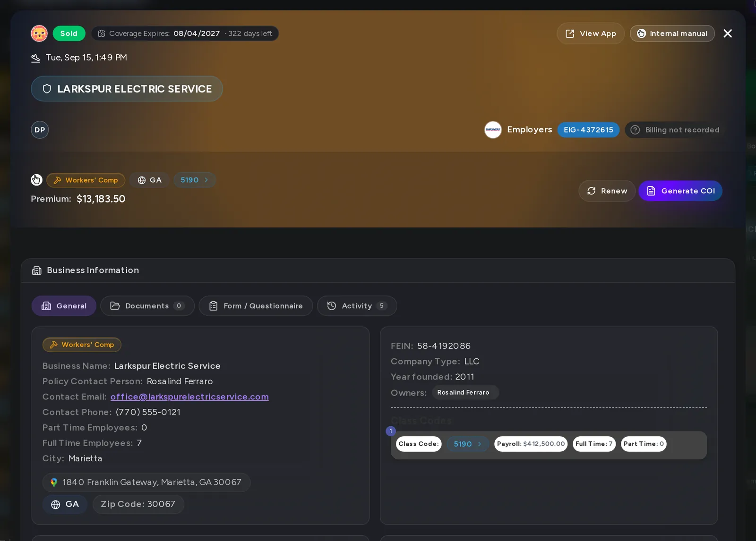Click the Business Information building icon
Screen dimensions: 756x541
click(36, 270)
